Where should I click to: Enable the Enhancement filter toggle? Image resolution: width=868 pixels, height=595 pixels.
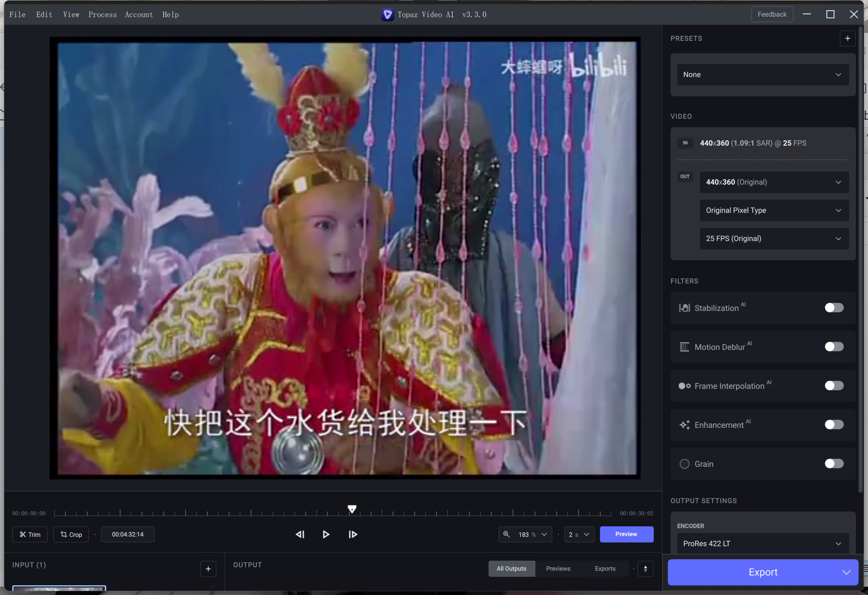tap(834, 425)
